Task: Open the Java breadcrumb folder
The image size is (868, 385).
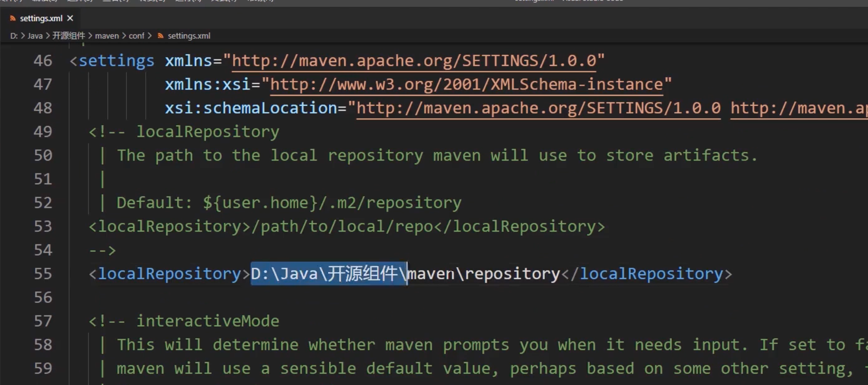Action: [x=35, y=36]
